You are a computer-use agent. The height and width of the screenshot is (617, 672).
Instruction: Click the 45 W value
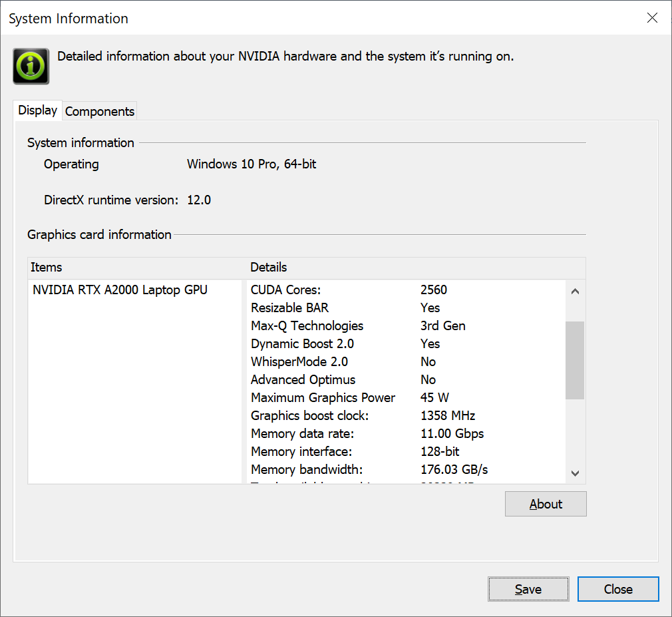pyautogui.click(x=434, y=398)
